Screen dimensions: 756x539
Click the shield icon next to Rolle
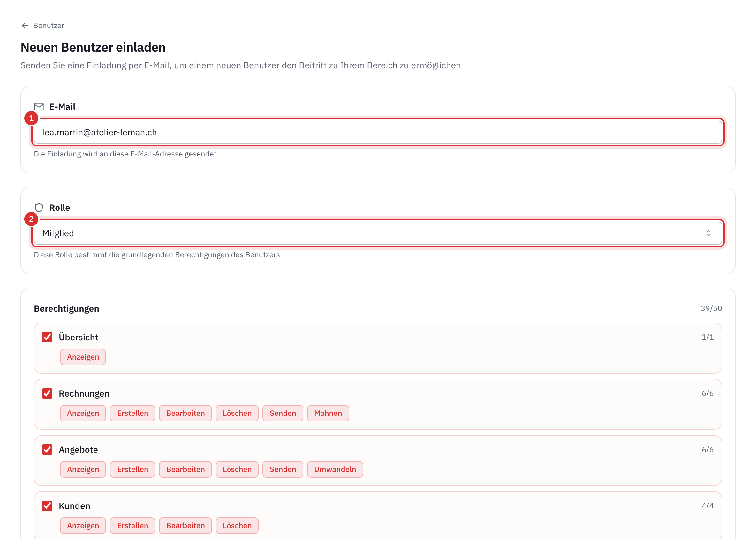(39, 208)
